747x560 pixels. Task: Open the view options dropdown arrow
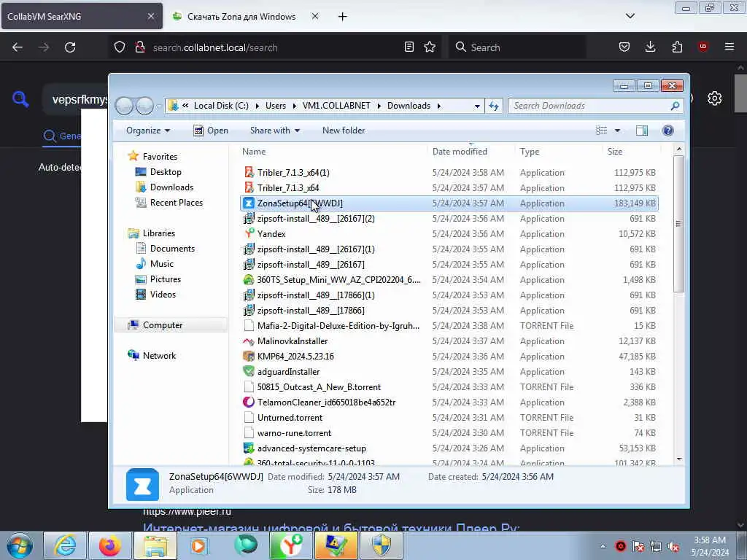tap(617, 131)
